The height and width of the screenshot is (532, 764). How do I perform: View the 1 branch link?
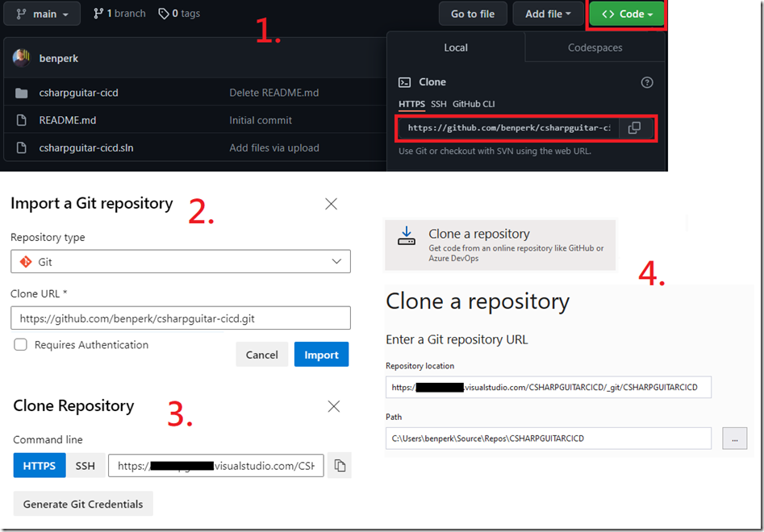pyautogui.click(x=119, y=14)
